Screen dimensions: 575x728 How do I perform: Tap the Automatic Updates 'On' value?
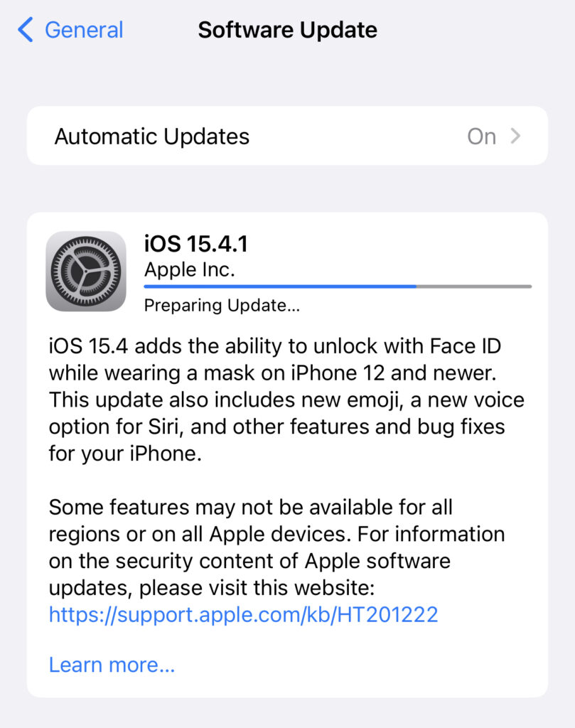click(482, 136)
